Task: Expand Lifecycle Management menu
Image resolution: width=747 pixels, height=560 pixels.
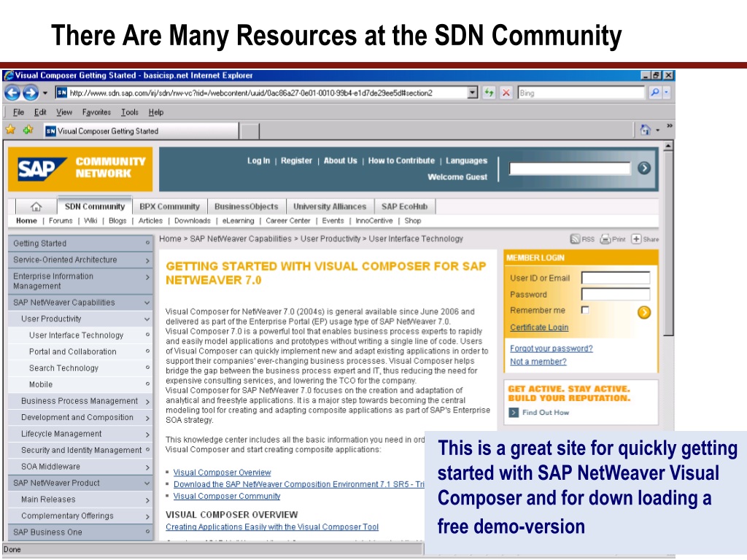Action: (x=147, y=435)
